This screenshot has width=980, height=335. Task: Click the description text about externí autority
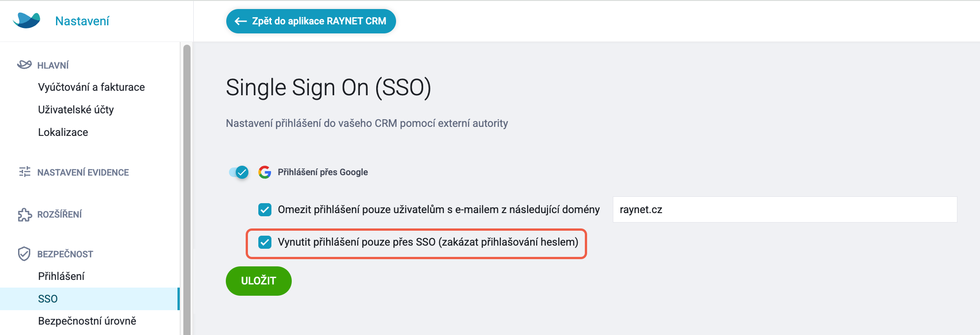point(367,123)
